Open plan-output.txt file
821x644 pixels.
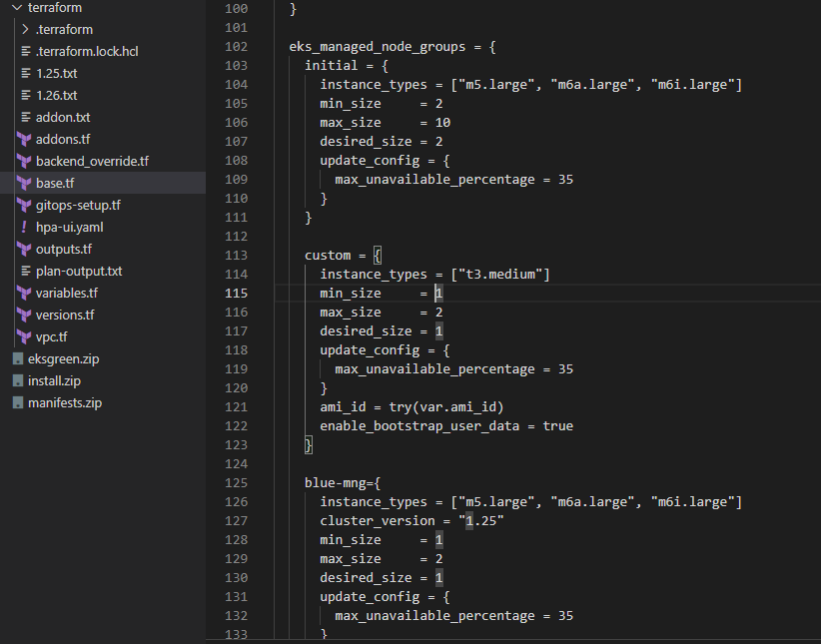(79, 272)
